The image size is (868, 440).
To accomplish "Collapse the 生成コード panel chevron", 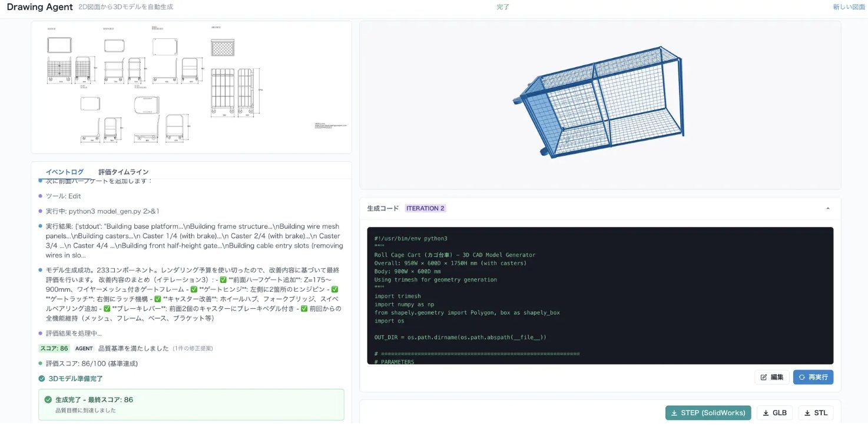I will [x=827, y=208].
